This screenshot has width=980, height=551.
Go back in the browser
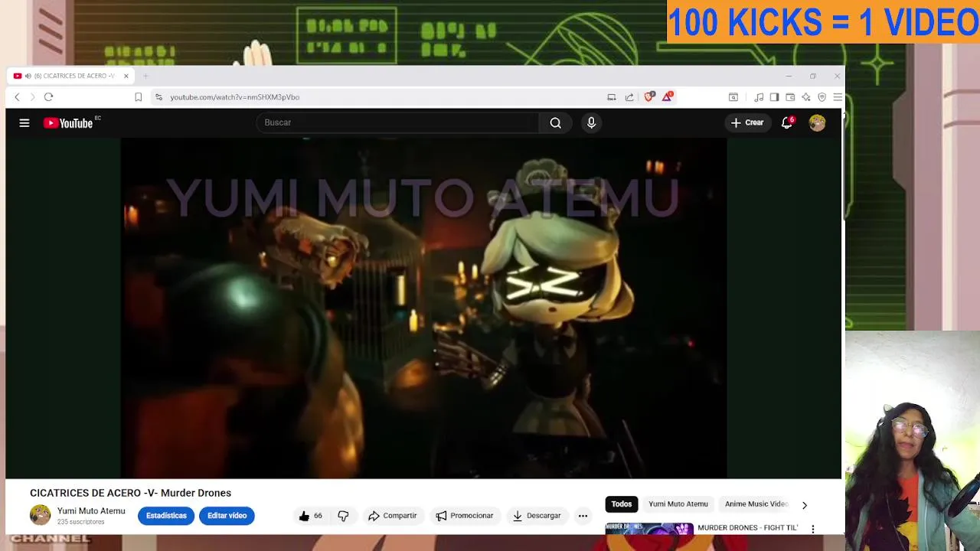17,97
